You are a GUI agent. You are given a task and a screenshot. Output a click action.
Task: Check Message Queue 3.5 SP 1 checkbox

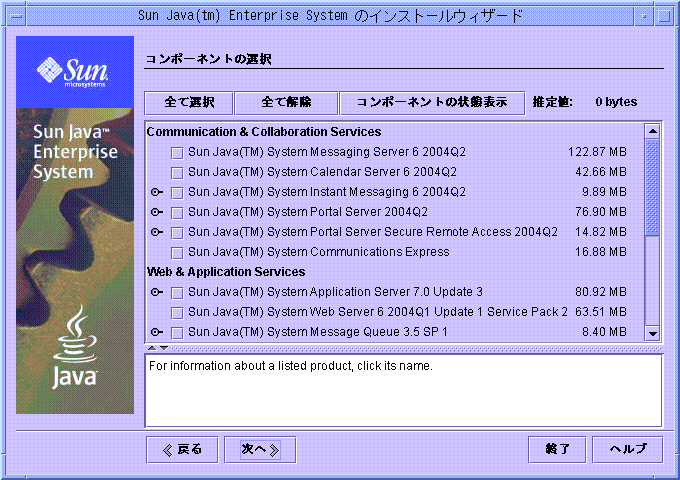click(x=177, y=333)
